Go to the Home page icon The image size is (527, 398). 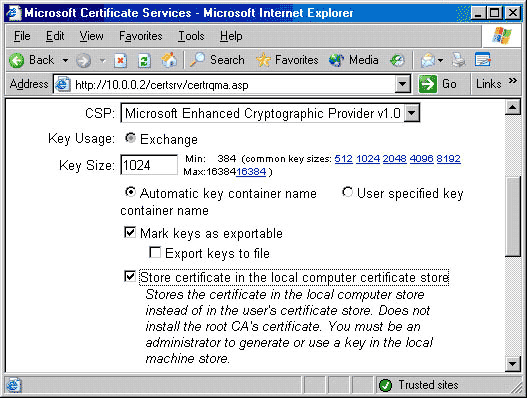point(169,60)
